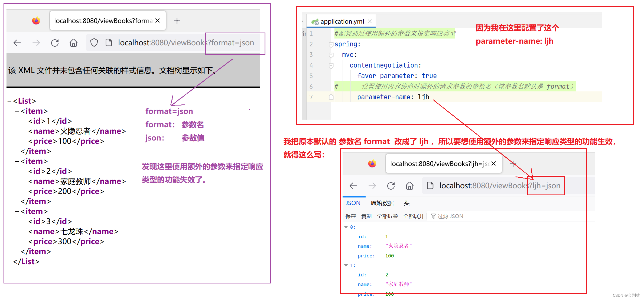Collapse the first item element with id 1
Screen dimensions: 644x300
[x=17, y=111]
